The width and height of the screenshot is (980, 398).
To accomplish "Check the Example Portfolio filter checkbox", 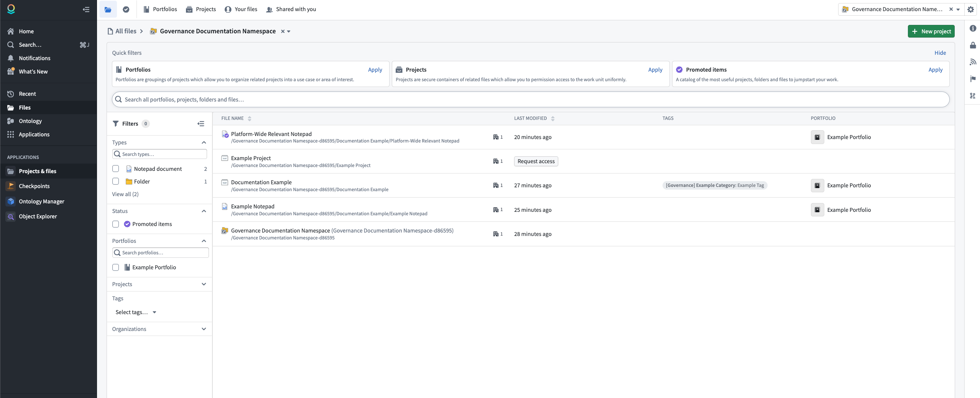I will click(x=115, y=267).
